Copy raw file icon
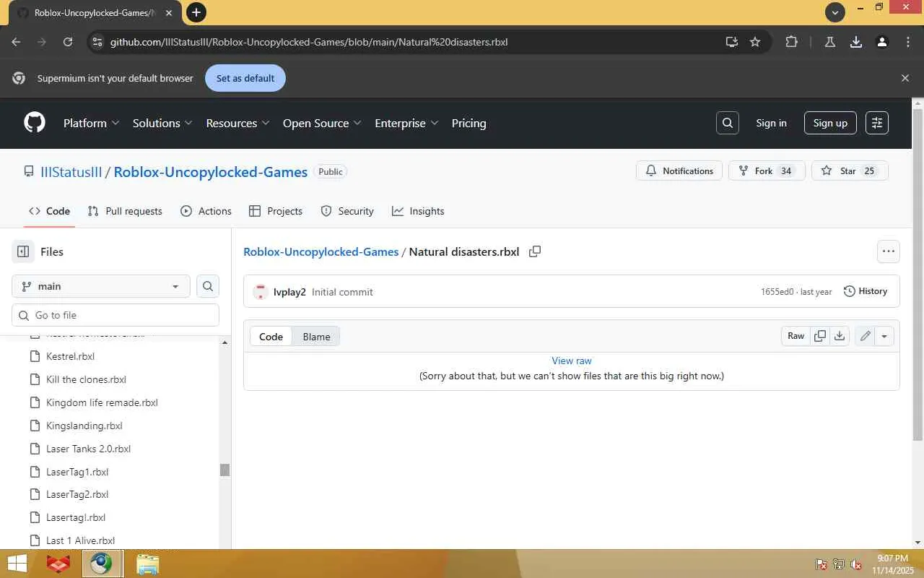 pyautogui.click(x=820, y=336)
